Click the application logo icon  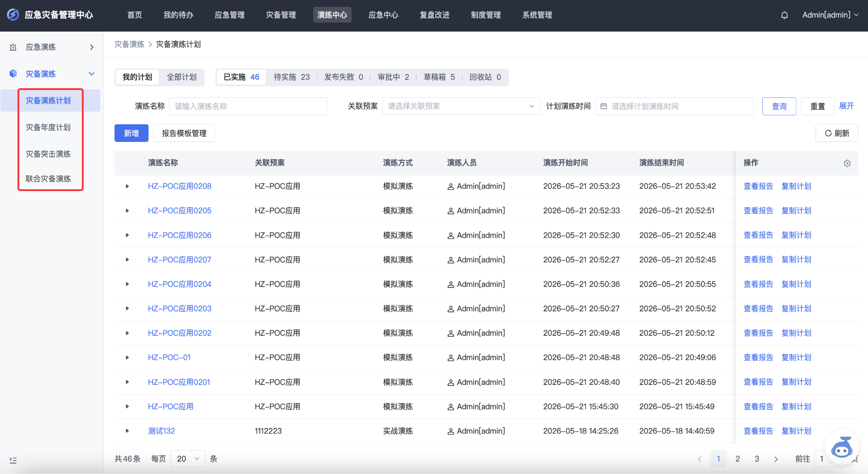pos(13,15)
